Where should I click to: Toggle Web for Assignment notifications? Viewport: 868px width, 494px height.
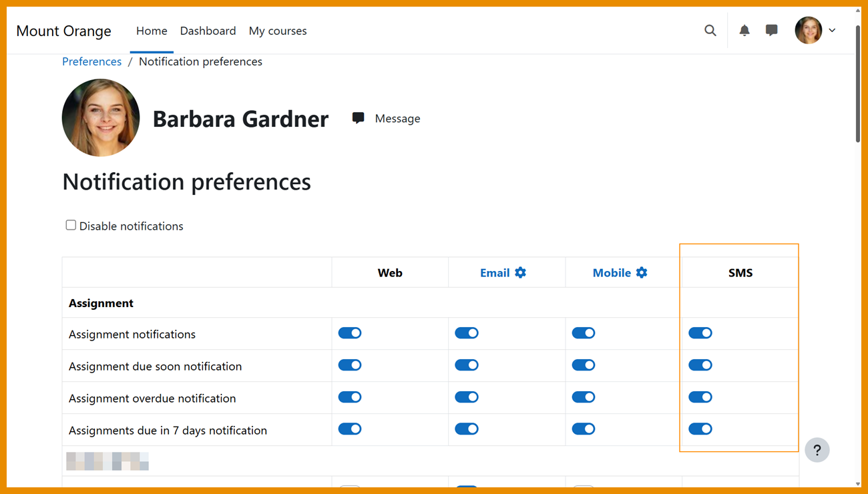click(x=350, y=333)
